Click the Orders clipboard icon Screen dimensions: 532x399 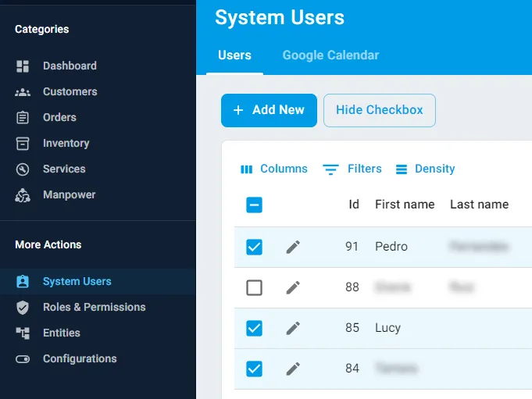(23, 118)
